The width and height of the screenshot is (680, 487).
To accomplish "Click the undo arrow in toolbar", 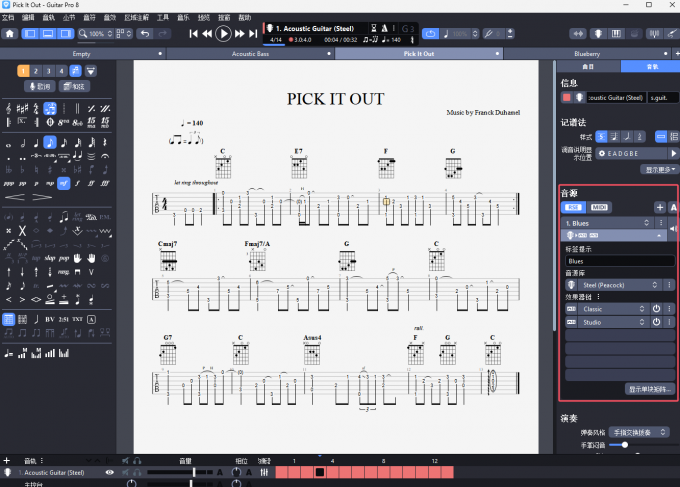I will tap(145, 33).
